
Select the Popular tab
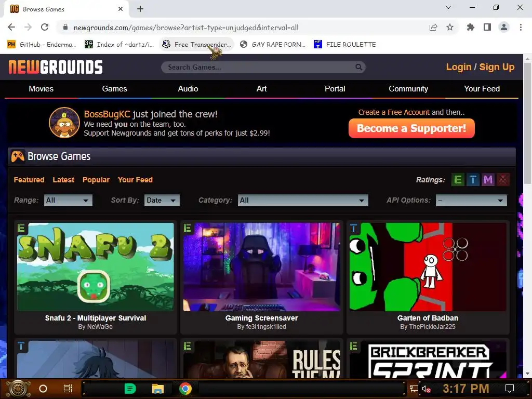pyautogui.click(x=96, y=180)
